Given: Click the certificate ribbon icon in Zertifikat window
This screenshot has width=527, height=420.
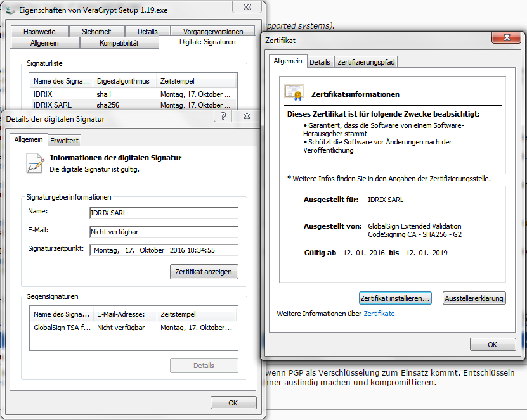Looking at the screenshot, I should (294, 92).
